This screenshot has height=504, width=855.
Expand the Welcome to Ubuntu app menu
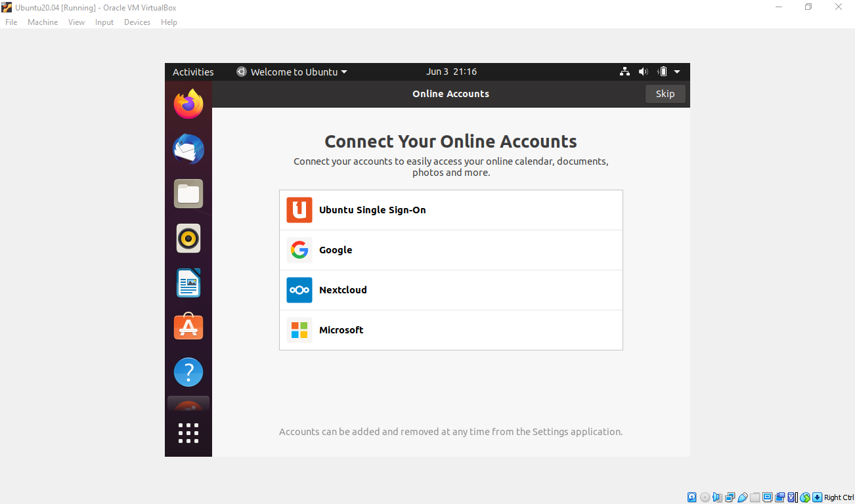[292, 72]
